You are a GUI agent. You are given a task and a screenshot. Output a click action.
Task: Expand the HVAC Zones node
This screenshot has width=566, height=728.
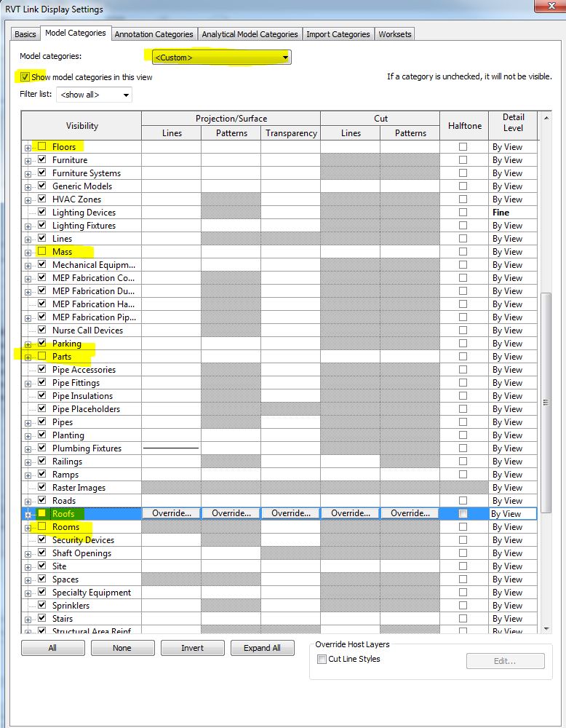coord(28,200)
